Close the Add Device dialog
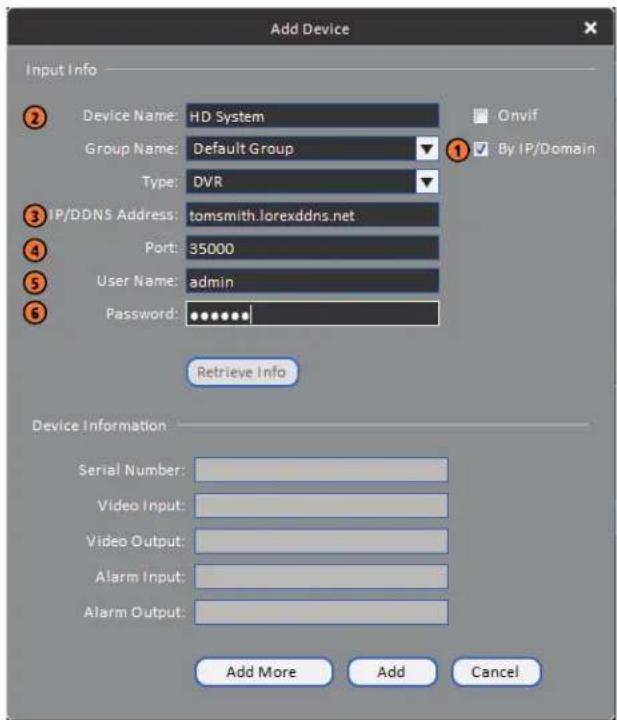Screen dimensions: 617x720 click(x=590, y=28)
